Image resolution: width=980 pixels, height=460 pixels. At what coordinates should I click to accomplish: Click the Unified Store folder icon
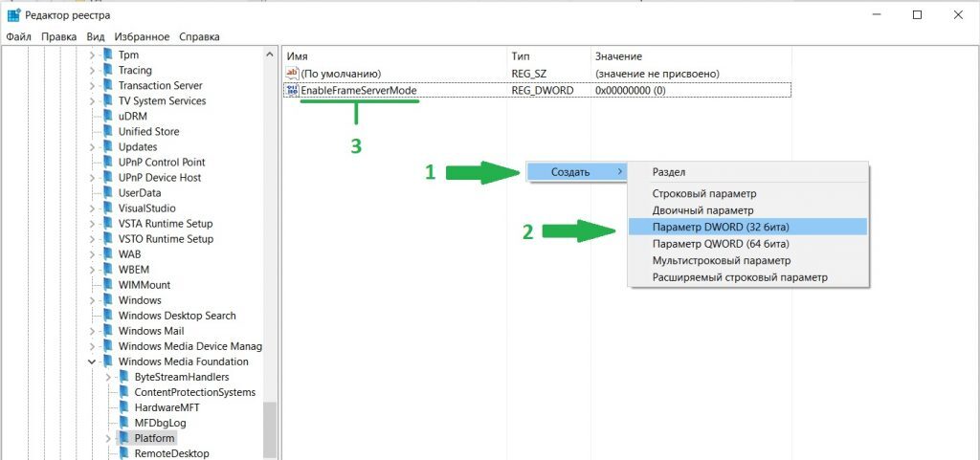click(x=109, y=132)
